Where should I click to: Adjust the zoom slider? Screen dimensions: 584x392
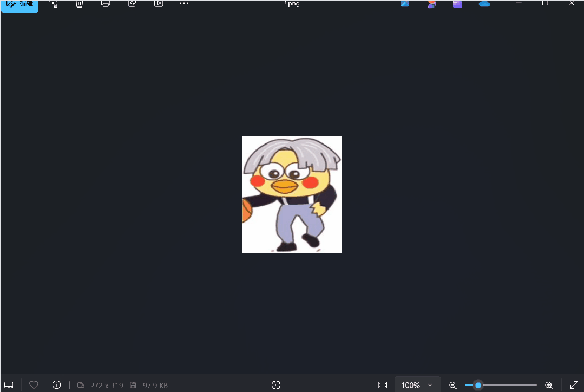501,385
